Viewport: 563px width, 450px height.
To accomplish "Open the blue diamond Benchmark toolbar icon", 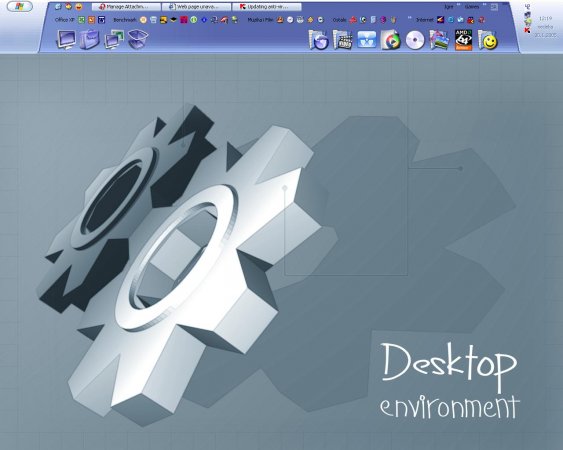I will (204, 20).
